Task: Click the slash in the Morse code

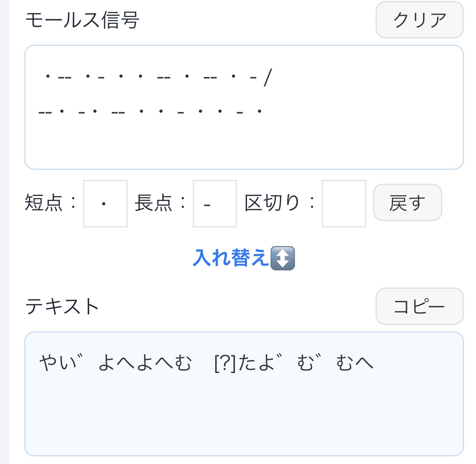Action: tap(267, 77)
